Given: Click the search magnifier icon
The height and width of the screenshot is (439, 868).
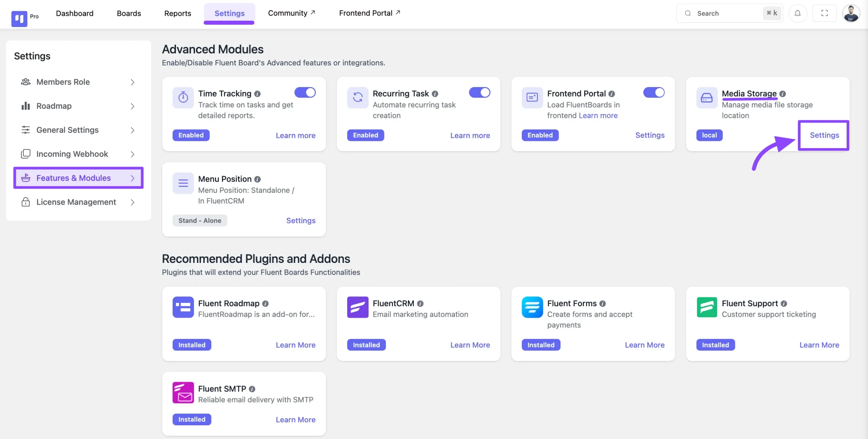Looking at the screenshot, I should (688, 13).
